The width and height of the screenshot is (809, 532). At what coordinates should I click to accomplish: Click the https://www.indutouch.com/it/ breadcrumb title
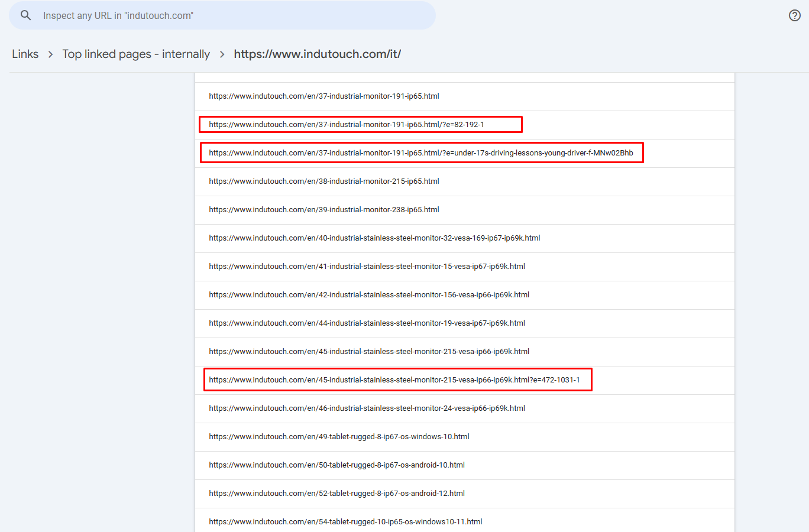pyautogui.click(x=318, y=54)
